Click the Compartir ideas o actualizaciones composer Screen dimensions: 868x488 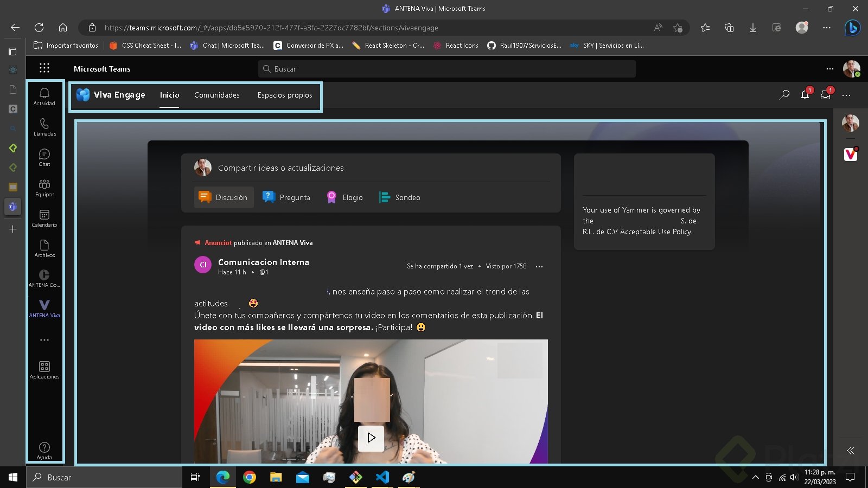[x=280, y=168]
